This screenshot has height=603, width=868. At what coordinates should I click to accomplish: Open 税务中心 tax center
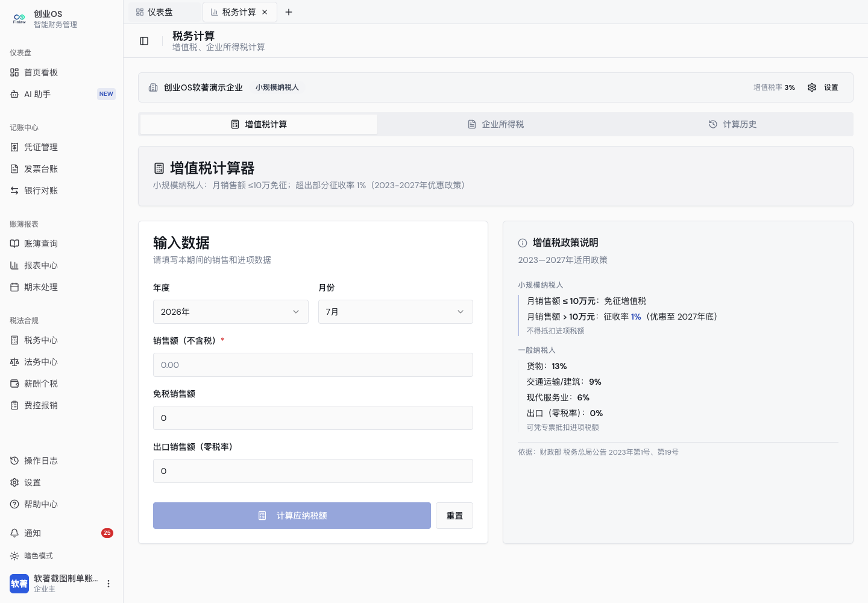(x=61, y=340)
